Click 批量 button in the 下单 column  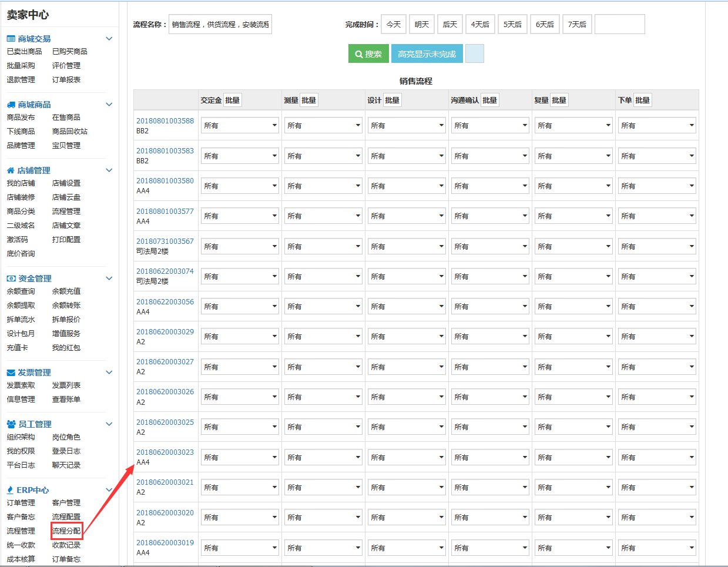[x=643, y=100]
